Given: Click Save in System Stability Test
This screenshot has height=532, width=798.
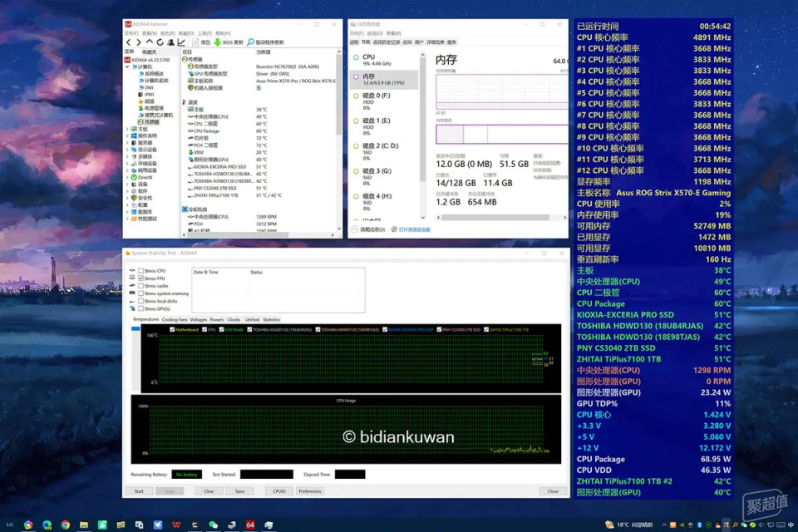Looking at the screenshot, I should point(239,491).
